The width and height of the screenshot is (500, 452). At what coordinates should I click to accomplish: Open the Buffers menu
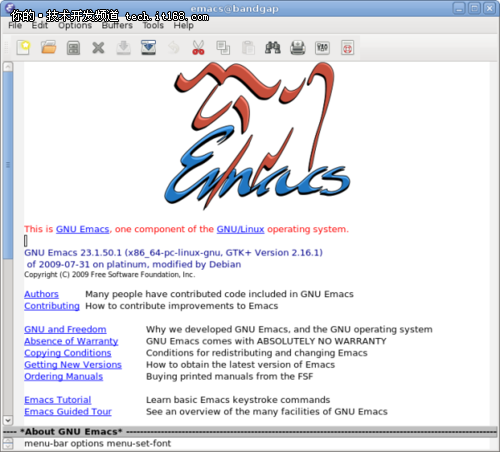[x=117, y=25]
